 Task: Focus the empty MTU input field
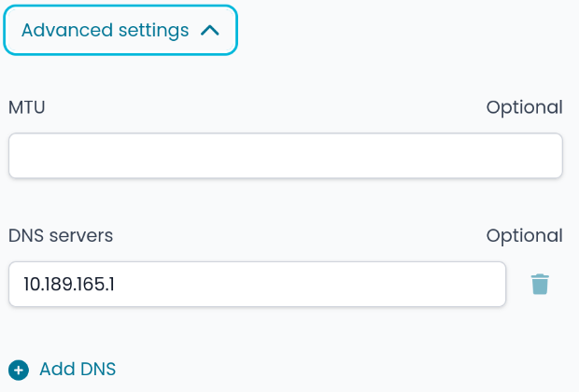[x=285, y=156]
